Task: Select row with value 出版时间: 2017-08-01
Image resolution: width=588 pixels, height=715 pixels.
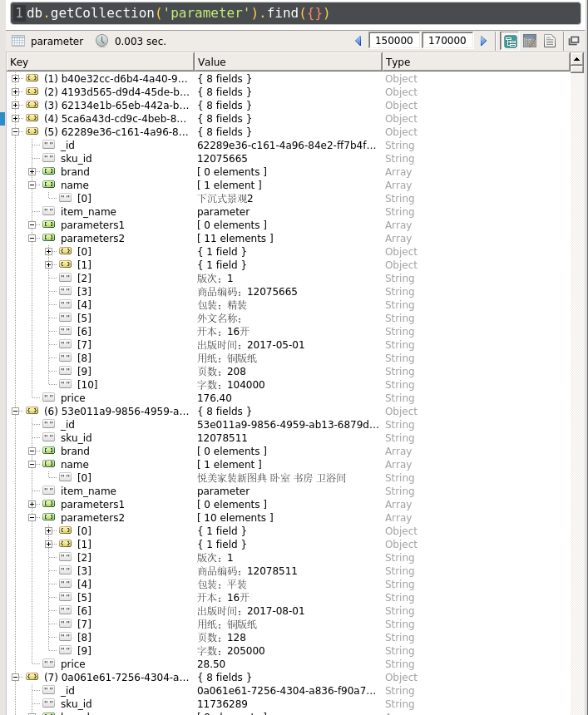Action: tap(289, 610)
